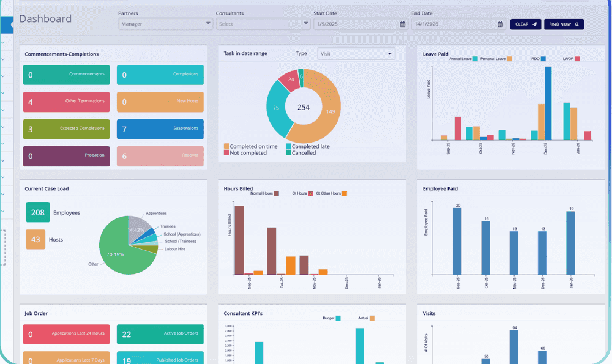612x364 pixels.
Task: Open the End Date calendar picker
Action: click(501, 24)
